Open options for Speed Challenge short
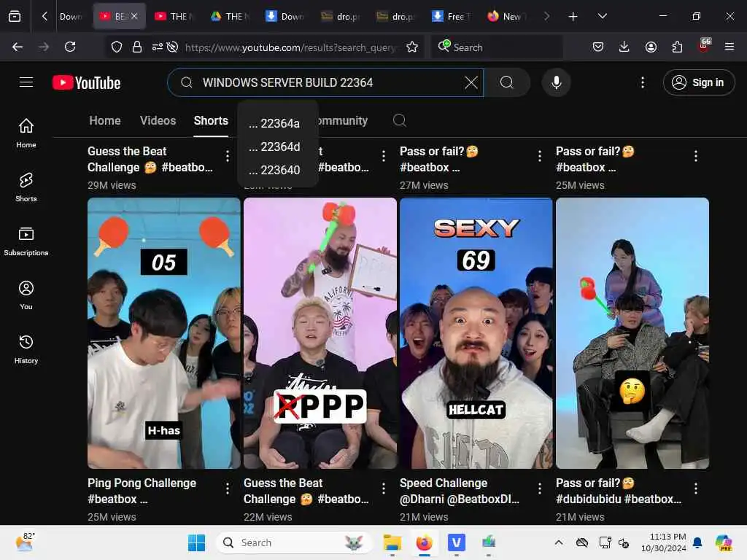This screenshot has width=747, height=560. click(x=540, y=488)
